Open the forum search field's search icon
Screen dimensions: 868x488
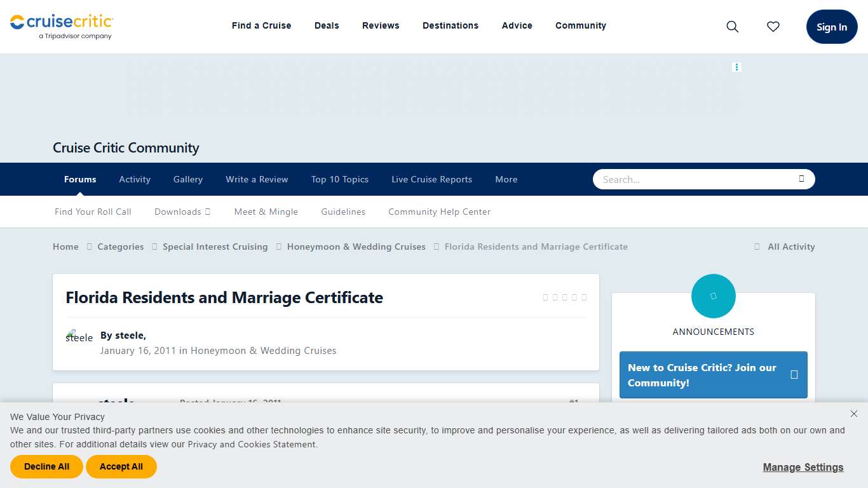(801, 179)
